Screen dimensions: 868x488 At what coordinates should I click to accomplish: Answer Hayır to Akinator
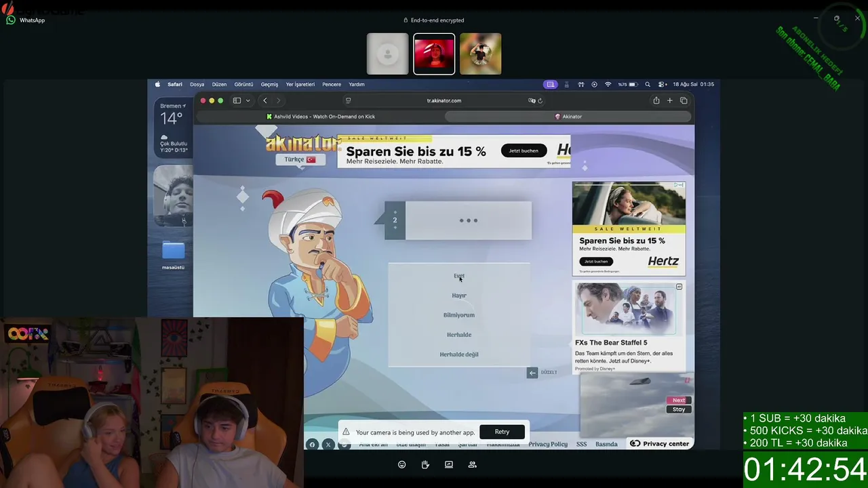459,296
